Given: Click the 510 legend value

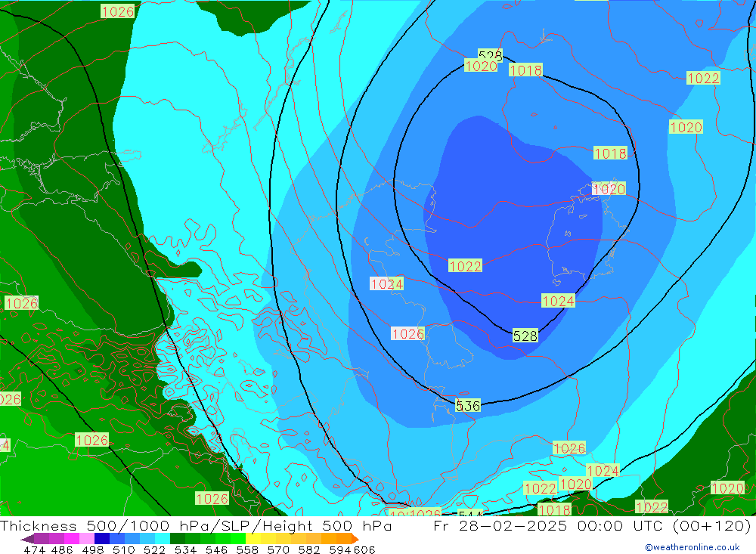Looking at the screenshot, I should point(124,549).
